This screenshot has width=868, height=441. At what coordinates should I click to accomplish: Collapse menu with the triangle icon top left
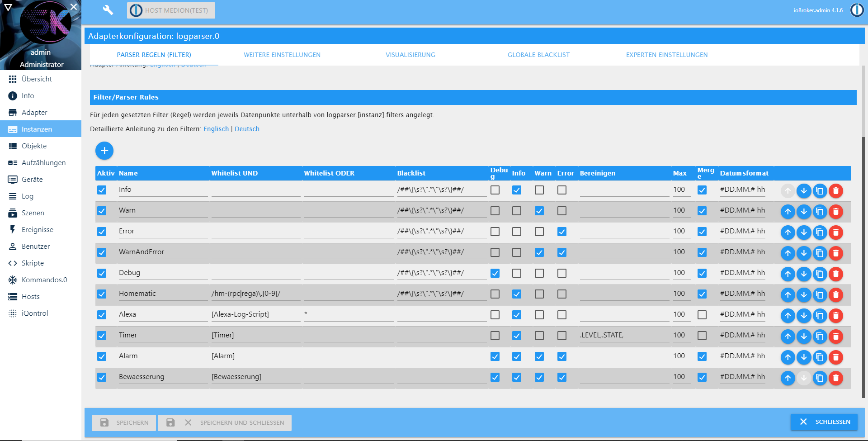[x=8, y=7]
